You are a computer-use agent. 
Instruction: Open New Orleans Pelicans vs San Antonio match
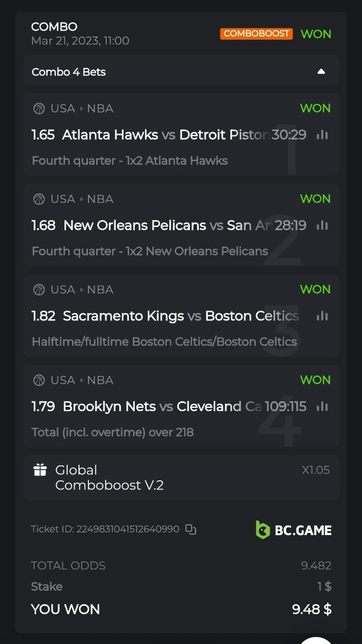[165, 225]
